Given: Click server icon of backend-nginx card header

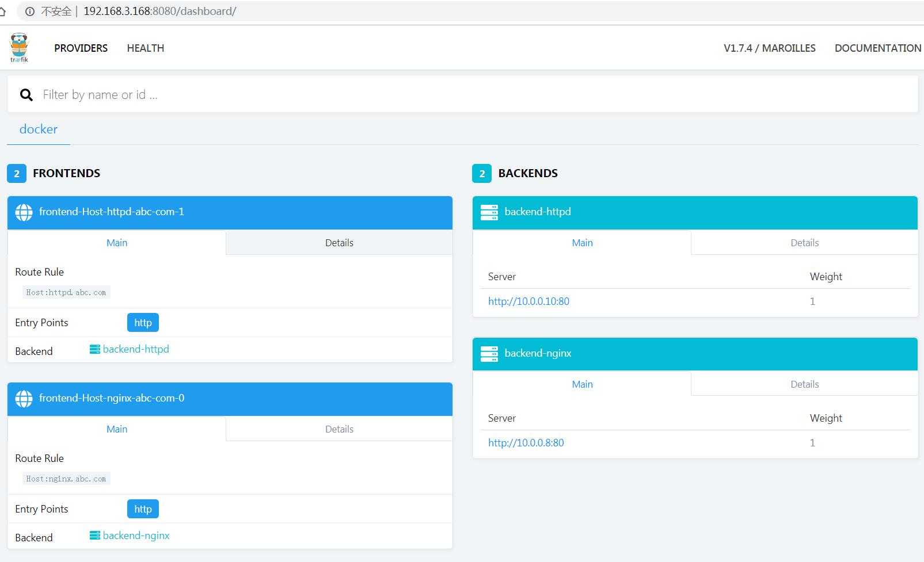Looking at the screenshot, I should pos(489,354).
